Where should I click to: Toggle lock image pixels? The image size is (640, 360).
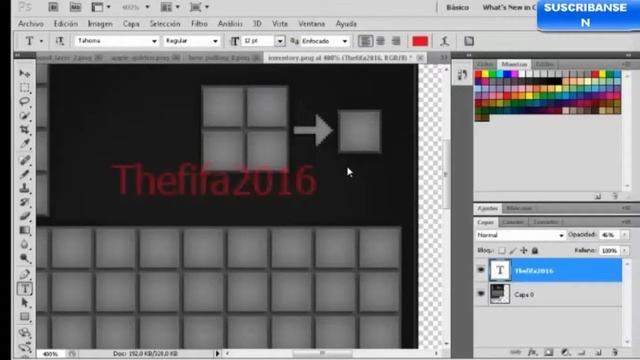point(513,251)
